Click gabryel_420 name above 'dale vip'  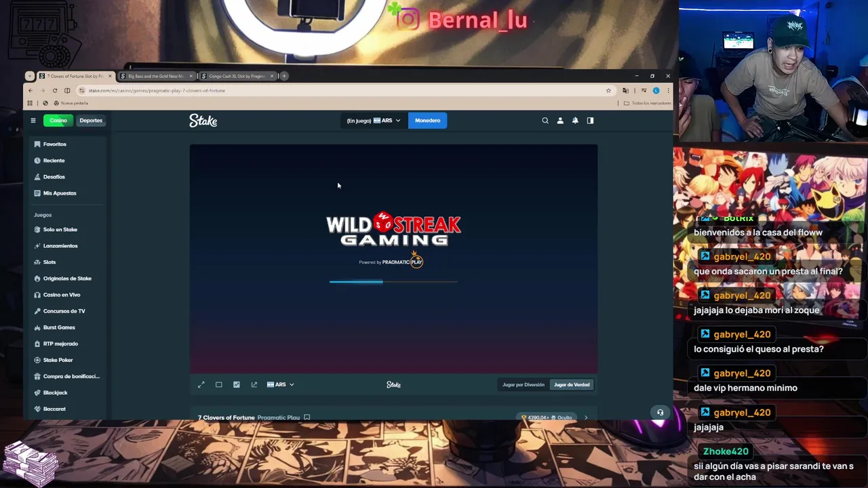click(742, 373)
